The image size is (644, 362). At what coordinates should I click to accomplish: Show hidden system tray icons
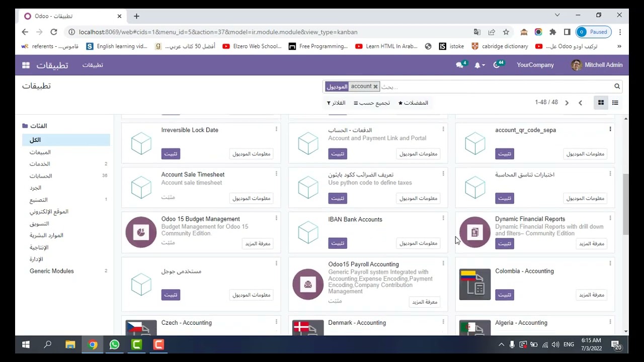tap(501, 345)
